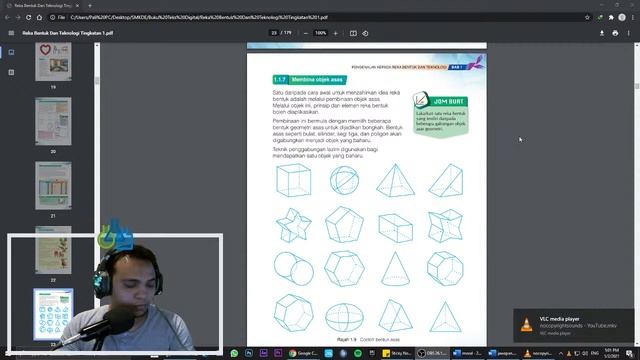Show document outline view in sidebar
The height and width of the screenshot is (360, 640).
click(x=11, y=72)
